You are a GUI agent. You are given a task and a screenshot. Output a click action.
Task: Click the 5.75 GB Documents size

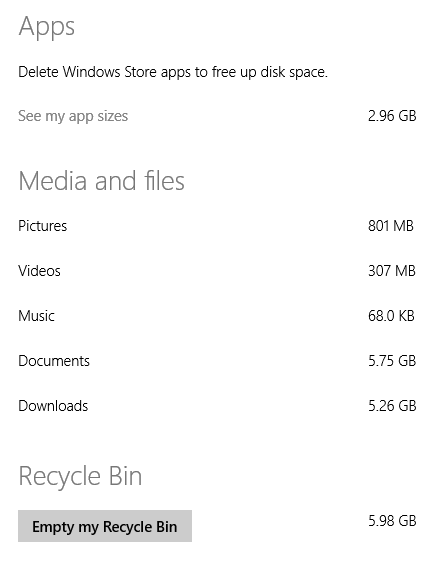pos(392,361)
